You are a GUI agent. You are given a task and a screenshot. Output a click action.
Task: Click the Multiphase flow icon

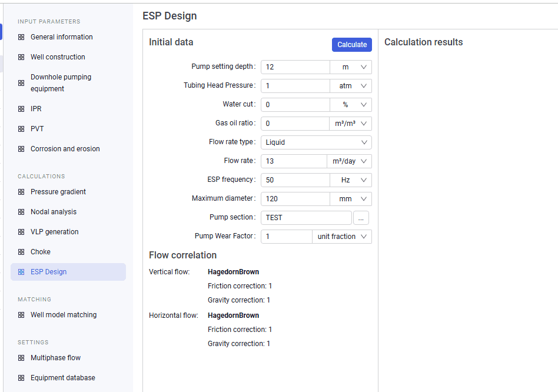(x=21, y=358)
